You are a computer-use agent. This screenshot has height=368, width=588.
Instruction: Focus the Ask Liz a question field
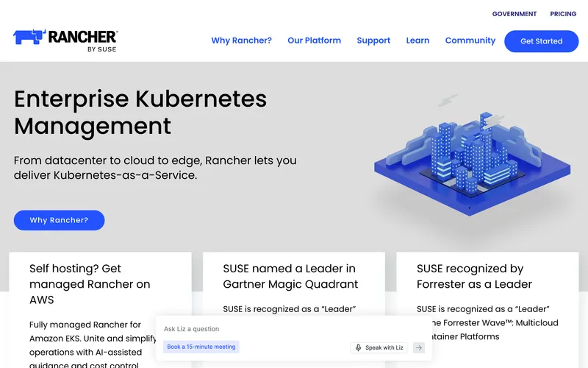(x=293, y=329)
